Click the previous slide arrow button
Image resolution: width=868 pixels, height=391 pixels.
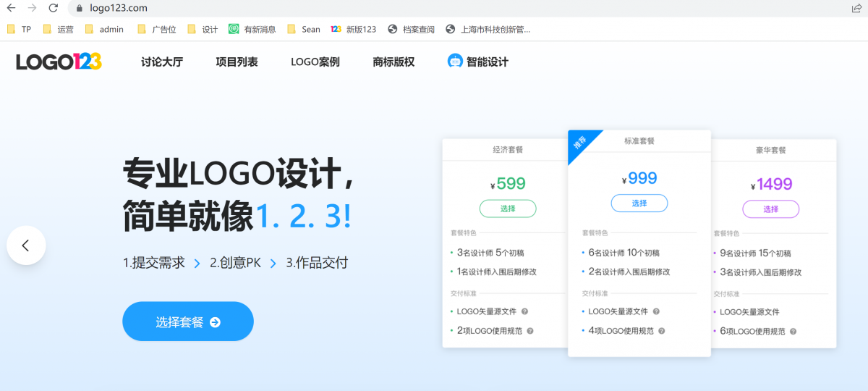(26, 245)
